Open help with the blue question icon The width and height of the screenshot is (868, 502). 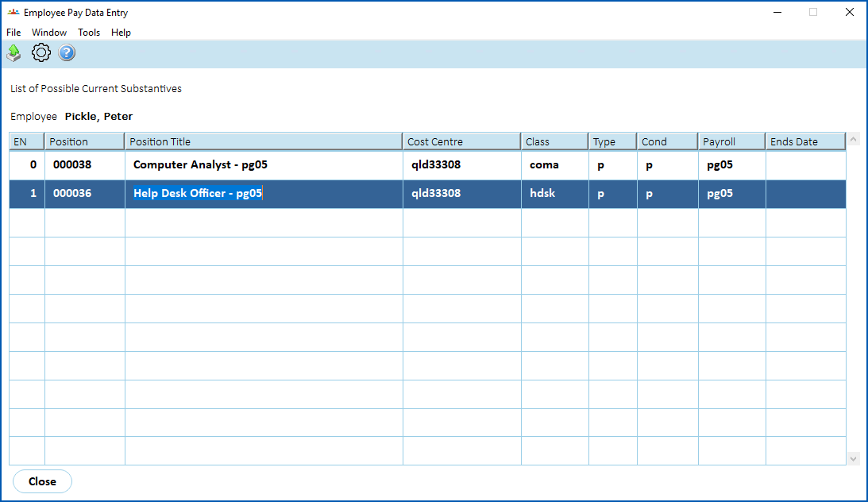[x=67, y=52]
